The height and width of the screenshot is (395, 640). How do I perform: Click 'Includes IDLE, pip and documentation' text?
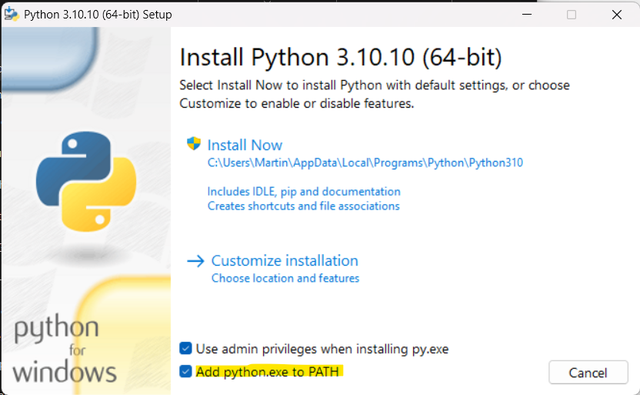[304, 192]
